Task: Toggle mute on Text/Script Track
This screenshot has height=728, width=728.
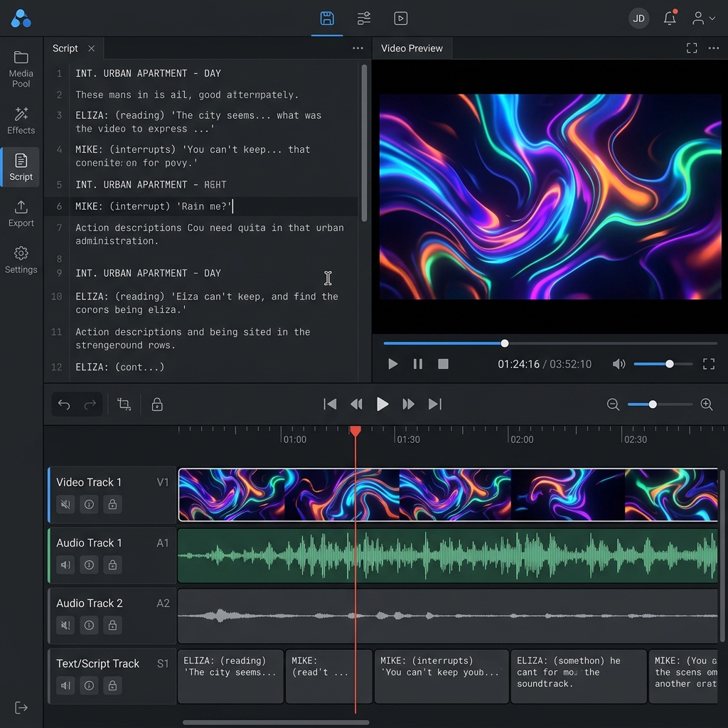Action: [65, 685]
